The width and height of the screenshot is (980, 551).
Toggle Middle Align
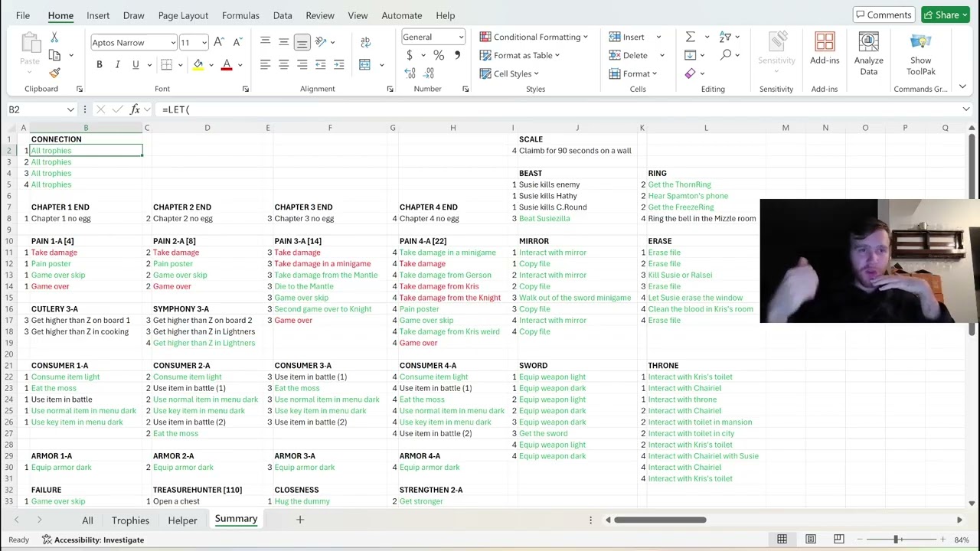point(283,42)
